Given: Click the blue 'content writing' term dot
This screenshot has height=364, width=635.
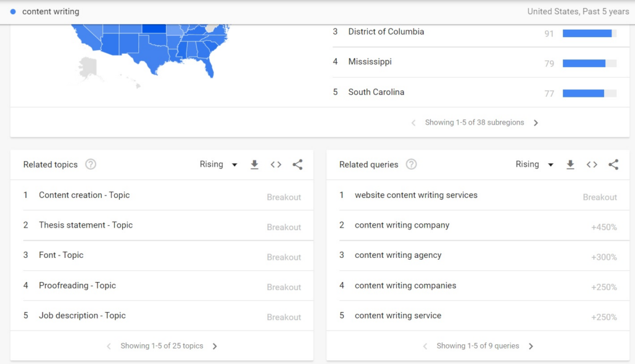Looking at the screenshot, I should 13,12.
